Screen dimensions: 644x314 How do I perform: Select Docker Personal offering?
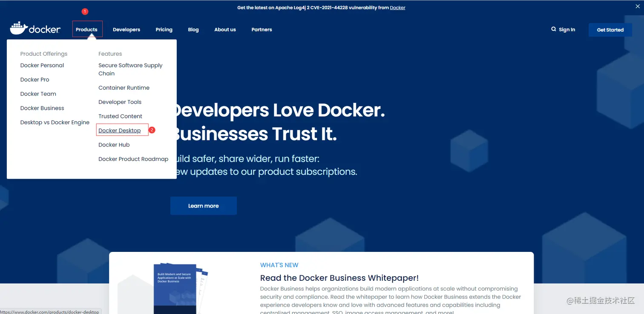coord(42,65)
